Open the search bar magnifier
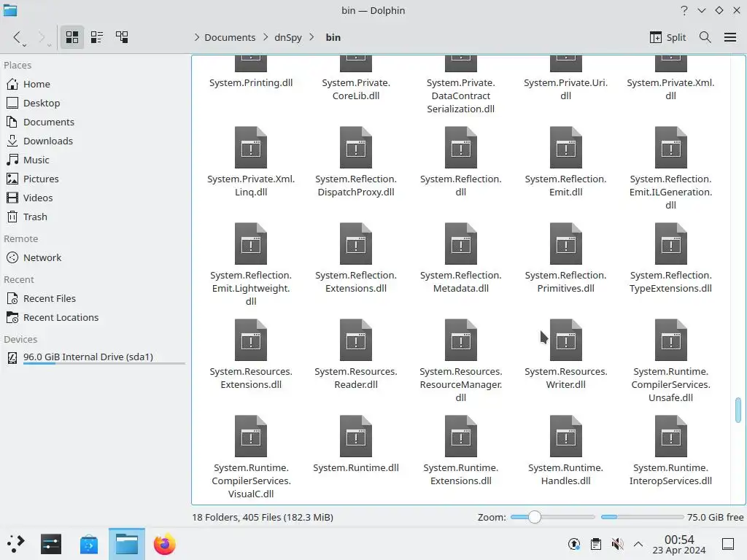Image resolution: width=747 pixels, height=560 pixels. click(705, 37)
